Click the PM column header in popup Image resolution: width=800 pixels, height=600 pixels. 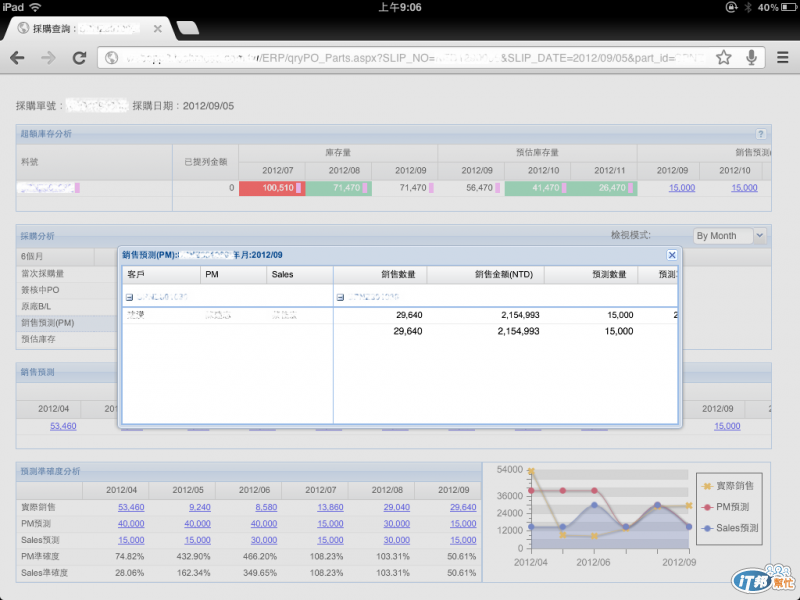click(233, 274)
